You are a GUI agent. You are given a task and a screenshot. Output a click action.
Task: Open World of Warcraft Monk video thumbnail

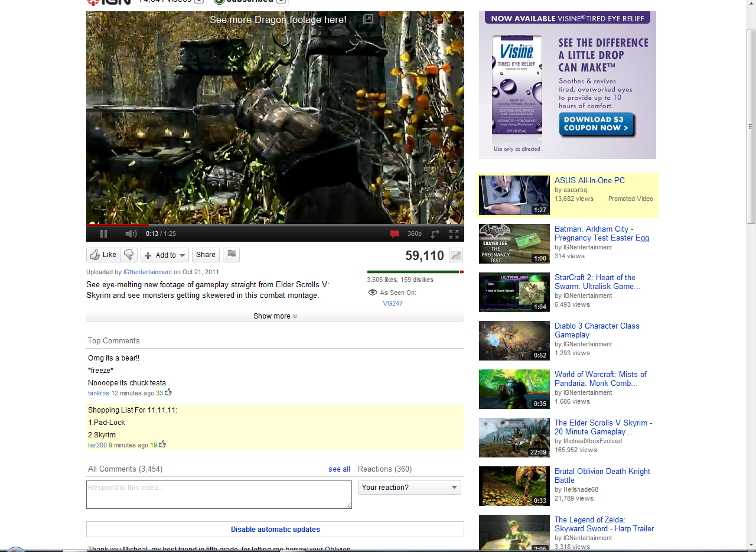[514, 389]
